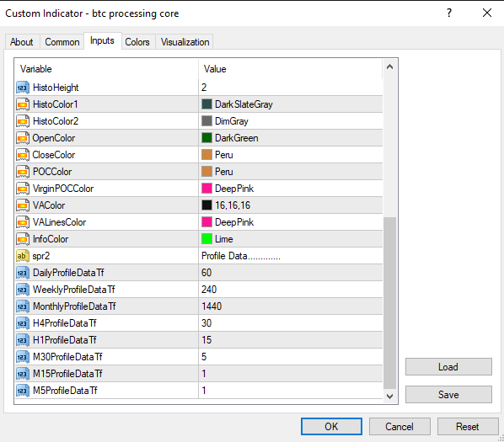Viewport: 504px width, 442px height.
Task: Select the M5ProfileDataTf integer icon
Action: [x=23, y=391]
